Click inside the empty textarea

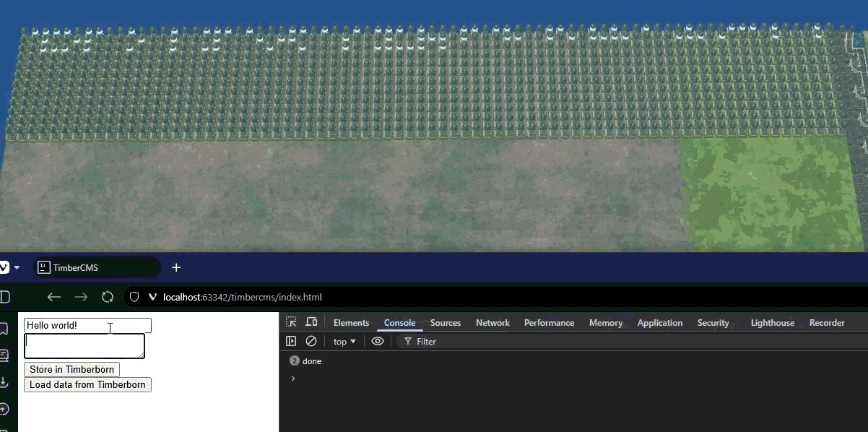[x=84, y=346]
